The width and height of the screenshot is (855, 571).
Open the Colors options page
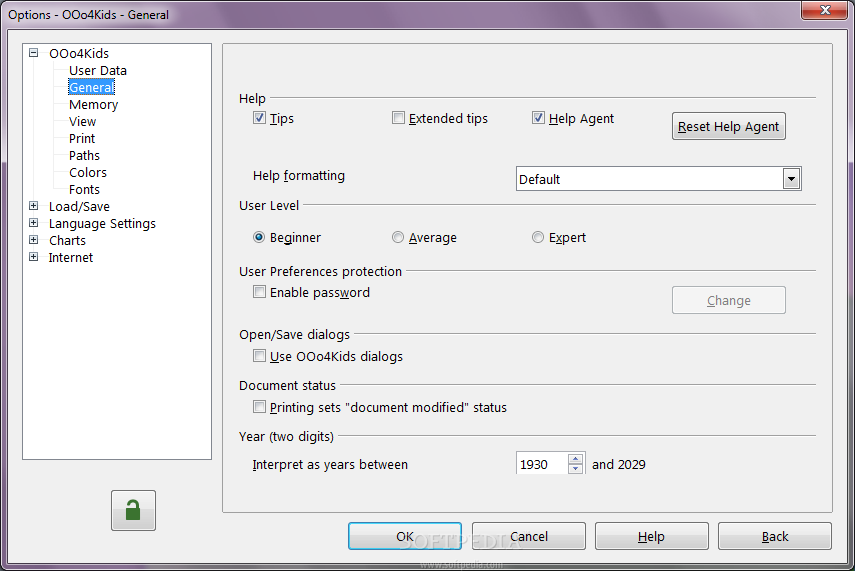[x=88, y=172]
